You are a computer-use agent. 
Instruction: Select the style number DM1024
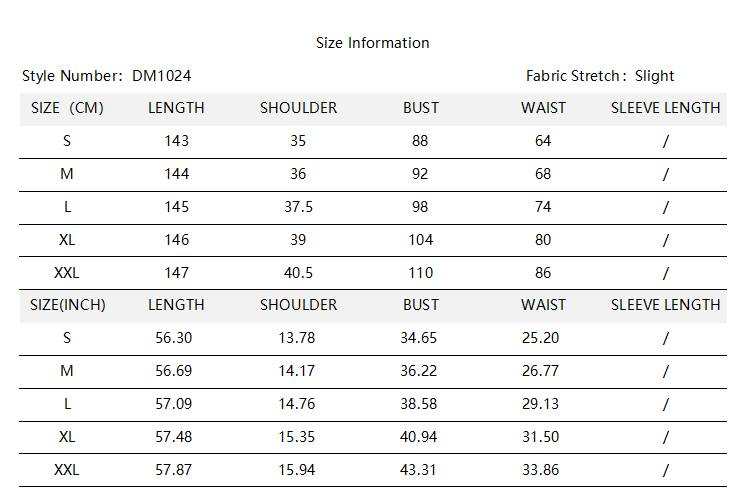click(161, 76)
